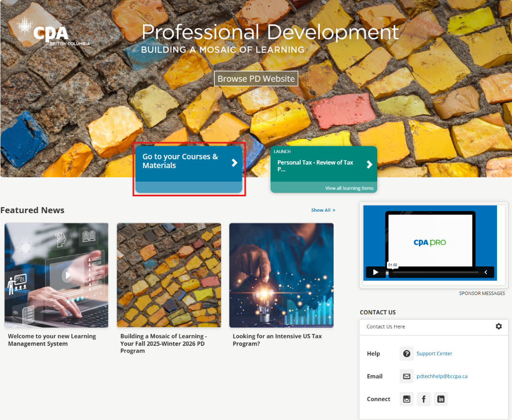Click the Help question mark icon
Screen dimensions: 512x420
pyautogui.click(x=406, y=354)
